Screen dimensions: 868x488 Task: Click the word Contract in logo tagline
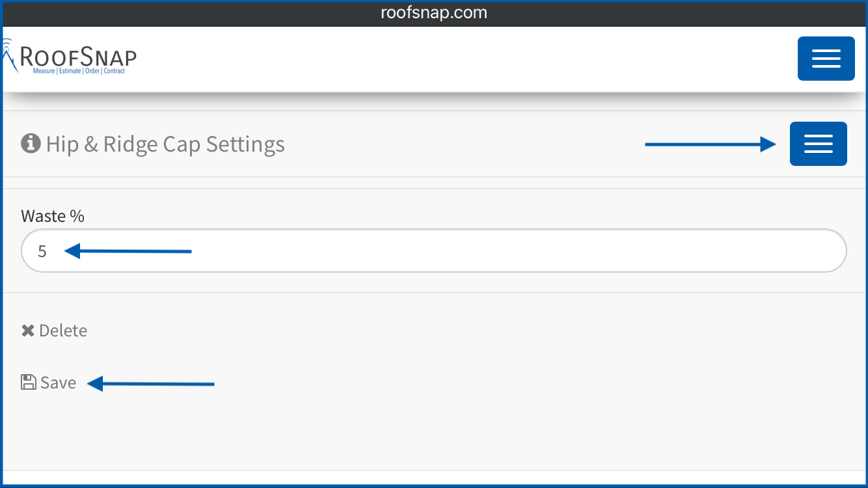pyautogui.click(x=115, y=71)
